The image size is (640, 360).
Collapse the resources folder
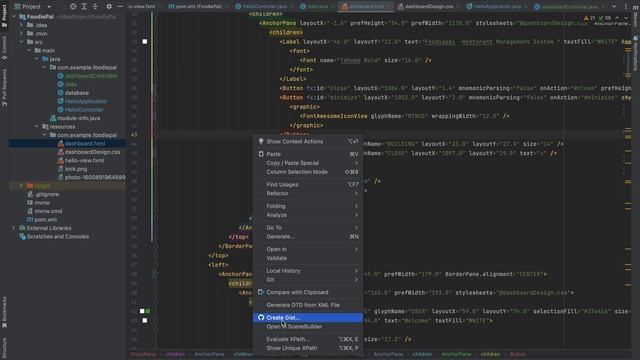coord(37,127)
